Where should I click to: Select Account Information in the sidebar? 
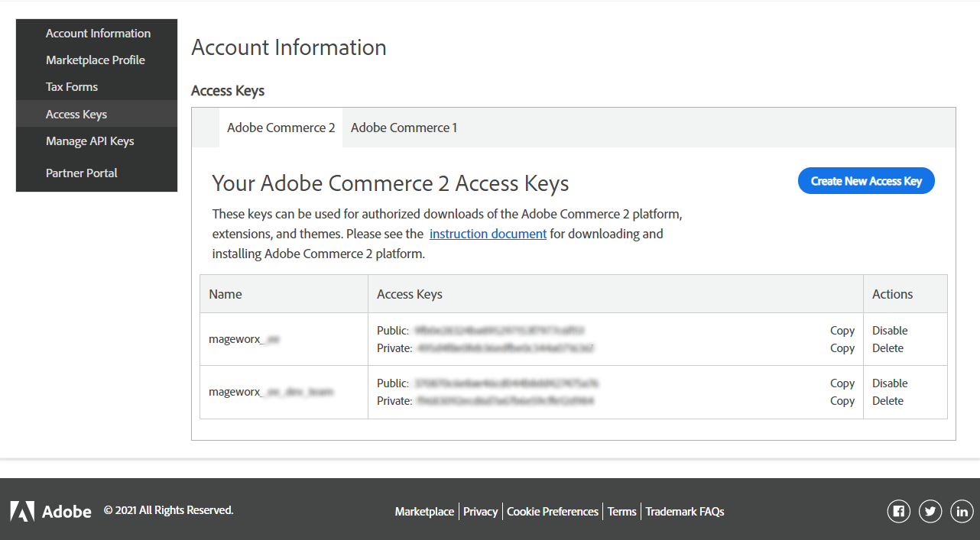point(98,33)
